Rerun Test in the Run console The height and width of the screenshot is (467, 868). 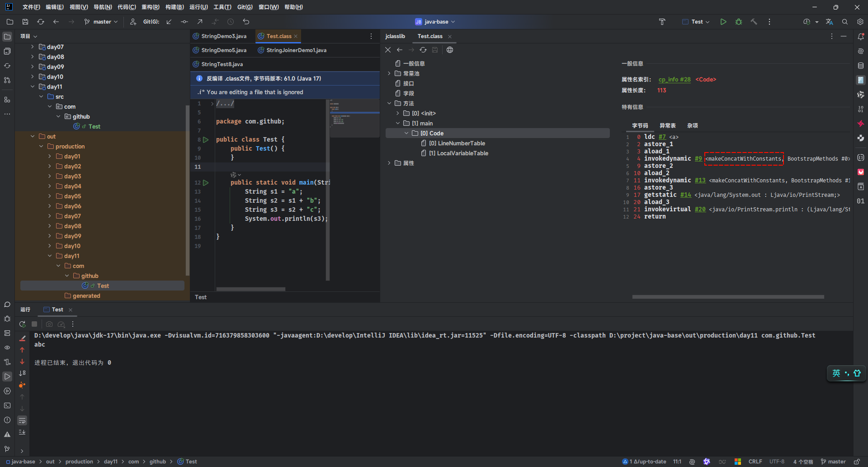[22, 324]
